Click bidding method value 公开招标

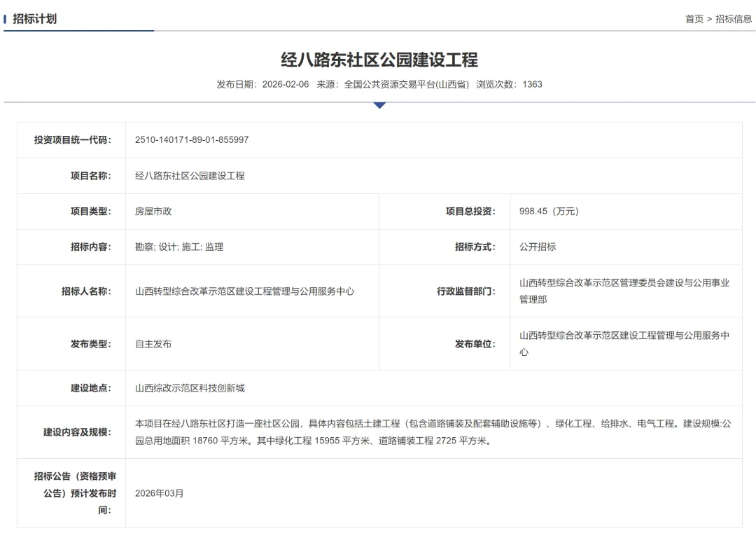pyautogui.click(x=538, y=247)
